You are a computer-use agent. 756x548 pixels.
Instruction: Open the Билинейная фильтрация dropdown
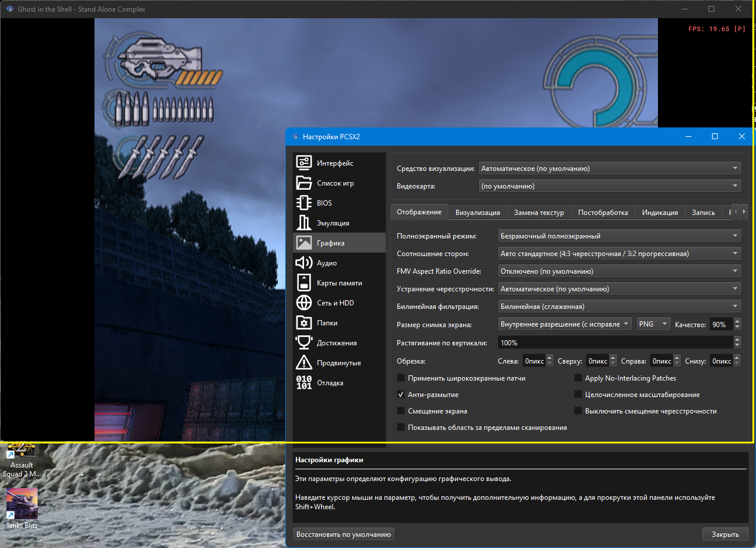point(619,307)
